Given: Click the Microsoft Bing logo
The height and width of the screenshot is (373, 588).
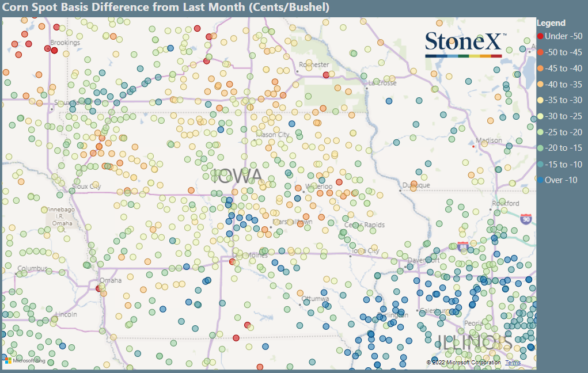Looking at the screenshot, I should pyautogui.click(x=25, y=361).
